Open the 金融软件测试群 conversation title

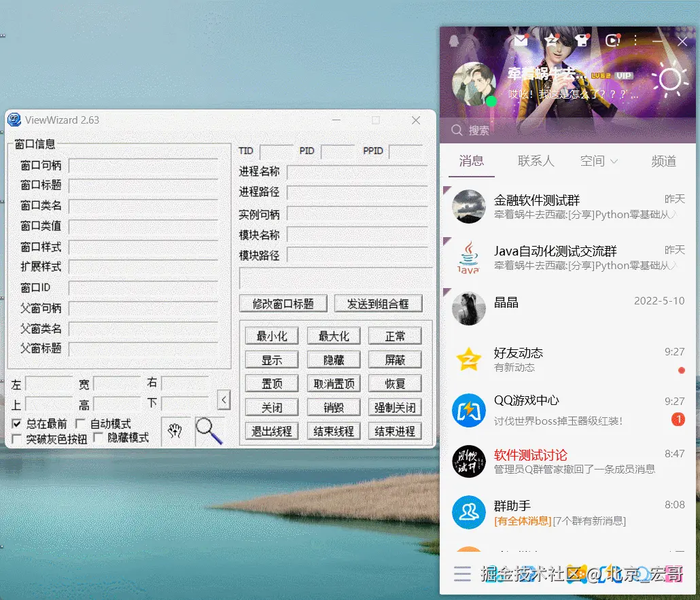[537, 200]
